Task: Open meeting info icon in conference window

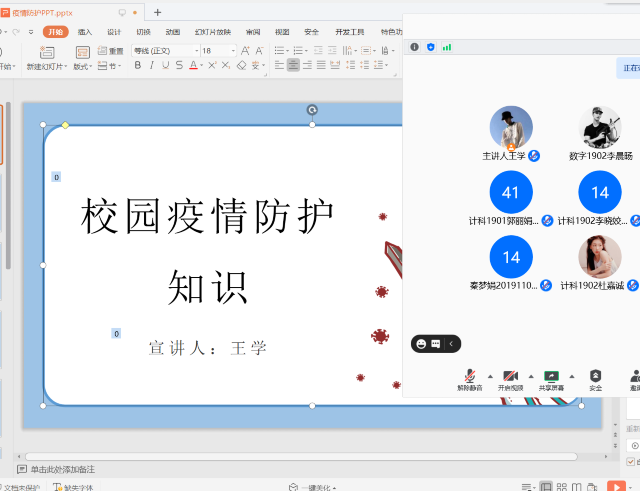Action: pos(414,47)
